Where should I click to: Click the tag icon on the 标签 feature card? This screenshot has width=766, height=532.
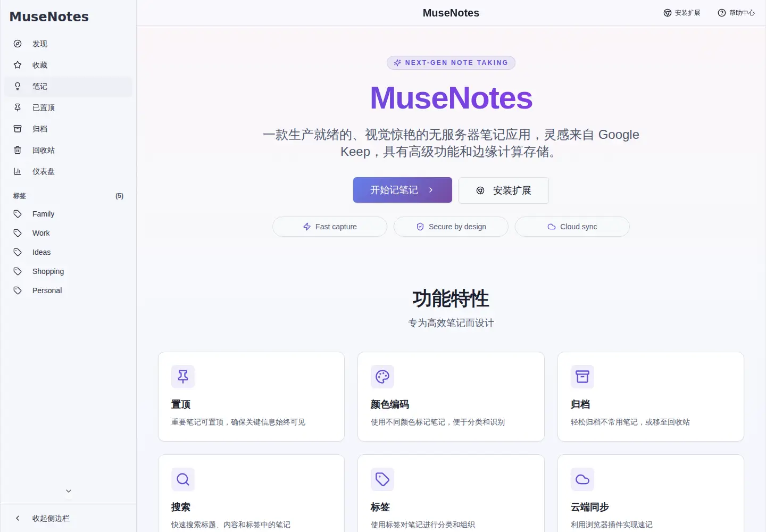click(x=382, y=479)
